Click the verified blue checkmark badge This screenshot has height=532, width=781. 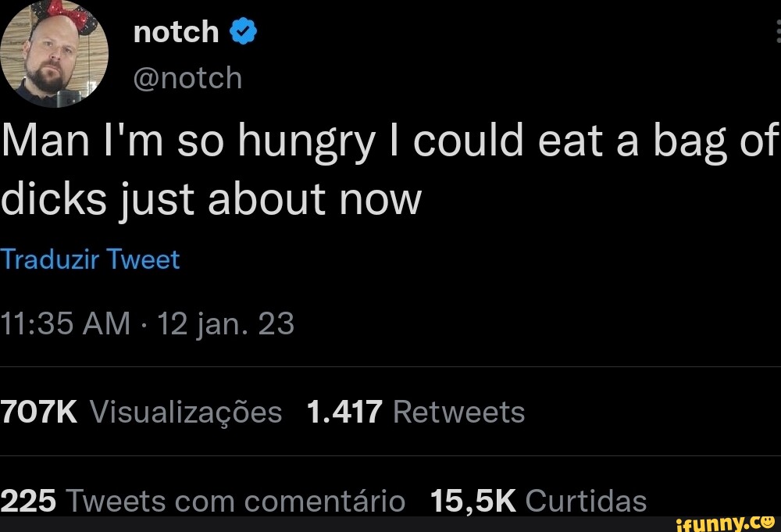click(x=243, y=30)
